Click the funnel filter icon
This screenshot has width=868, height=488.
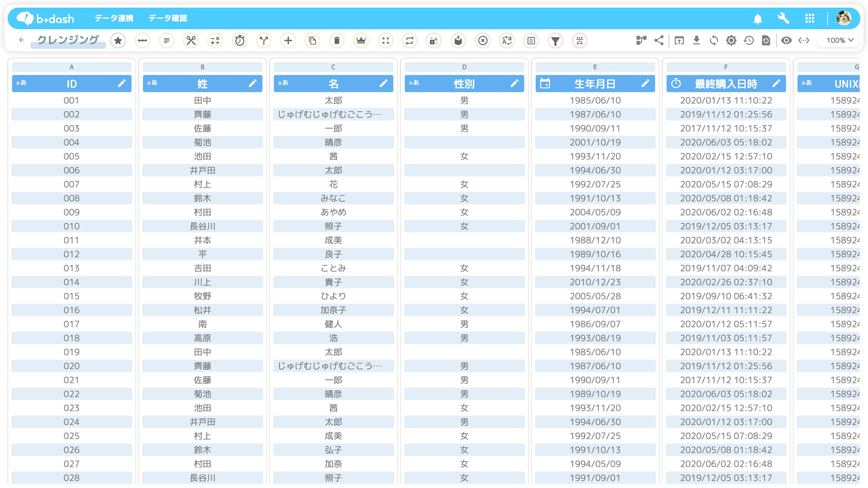pyautogui.click(x=555, y=41)
